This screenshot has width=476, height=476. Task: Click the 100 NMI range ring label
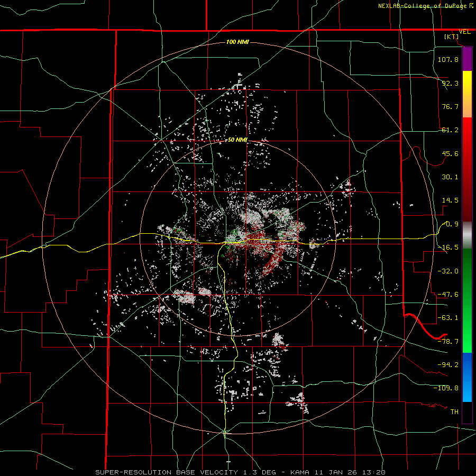[x=237, y=42]
